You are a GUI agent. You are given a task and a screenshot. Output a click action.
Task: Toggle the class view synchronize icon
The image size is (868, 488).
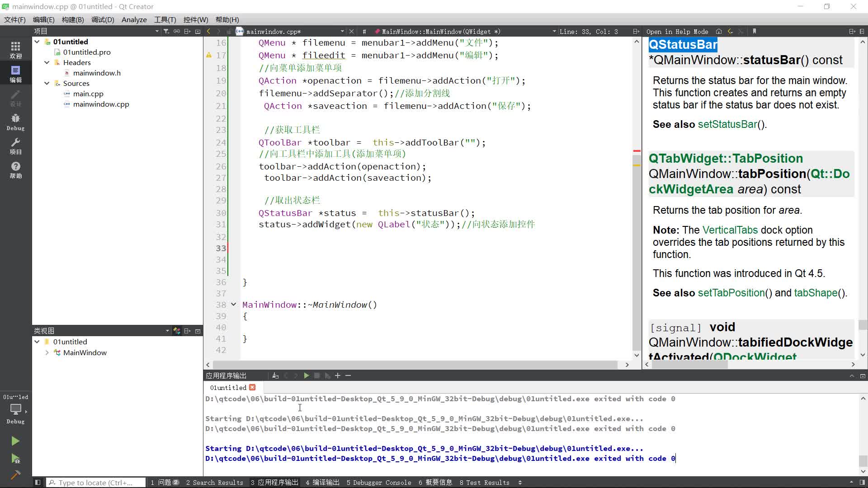click(177, 331)
